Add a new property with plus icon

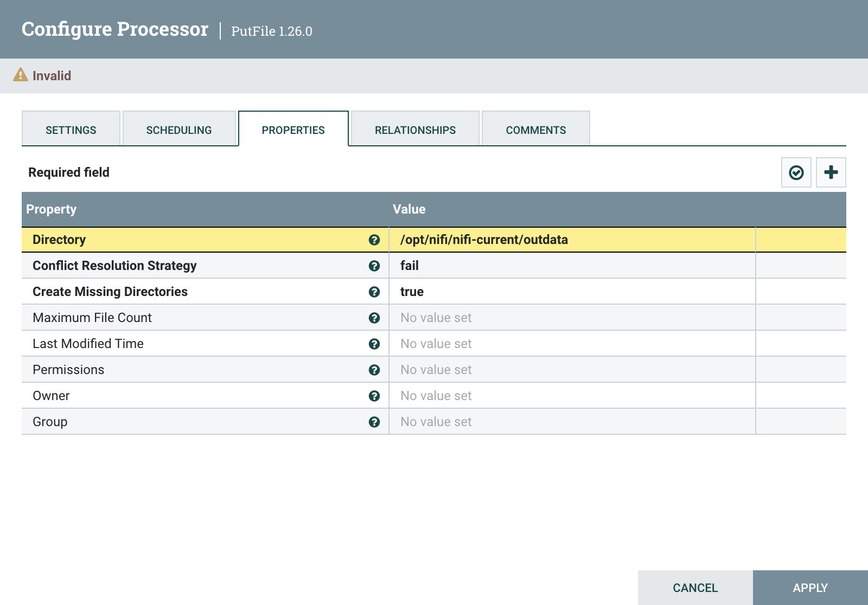[831, 172]
